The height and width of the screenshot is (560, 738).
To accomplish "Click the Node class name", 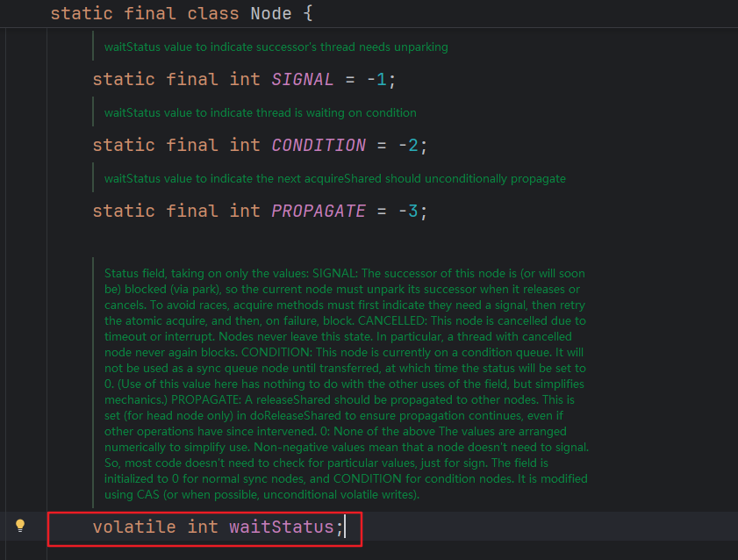I will point(271,14).
